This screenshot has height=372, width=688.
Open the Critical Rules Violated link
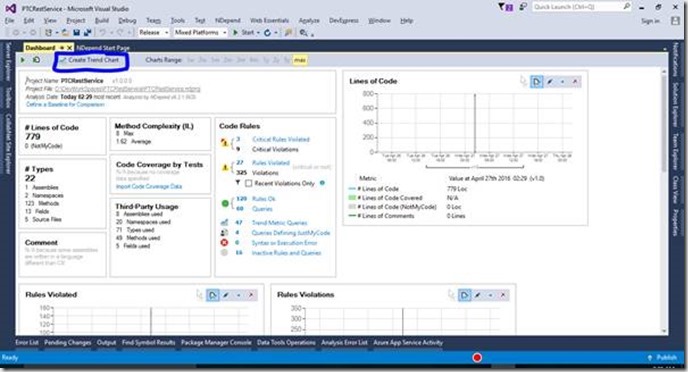pos(281,140)
